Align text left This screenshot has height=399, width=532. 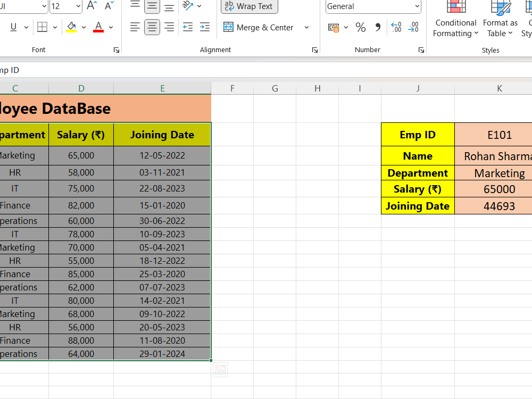(x=135, y=27)
